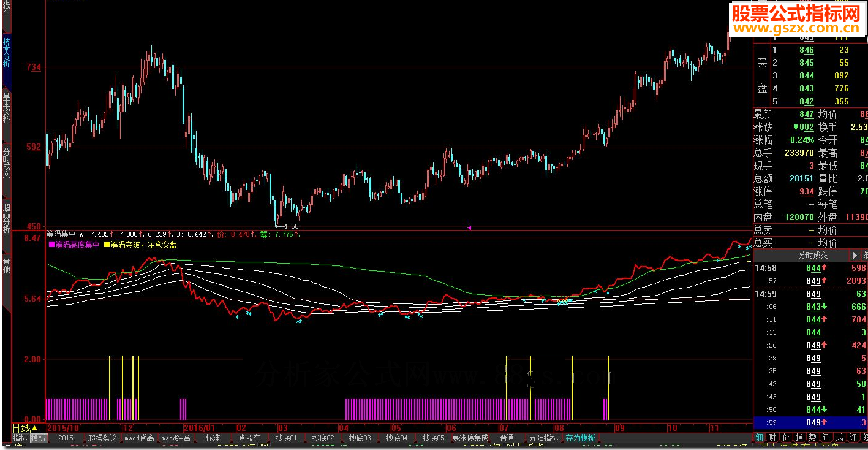This screenshot has height=450, width=868.
Task: Expand the 分时成交 panel arrow
Action: (x=855, y=255)
